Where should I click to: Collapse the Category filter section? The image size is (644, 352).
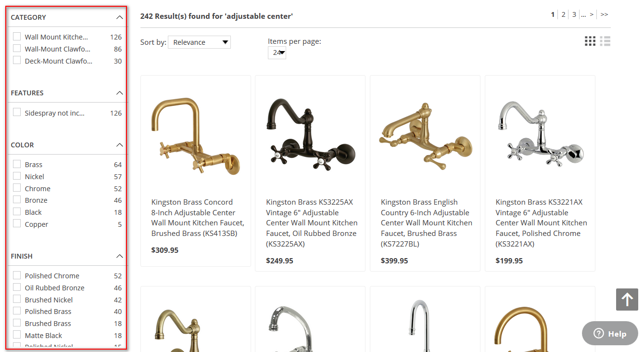[x=120, y=17]
